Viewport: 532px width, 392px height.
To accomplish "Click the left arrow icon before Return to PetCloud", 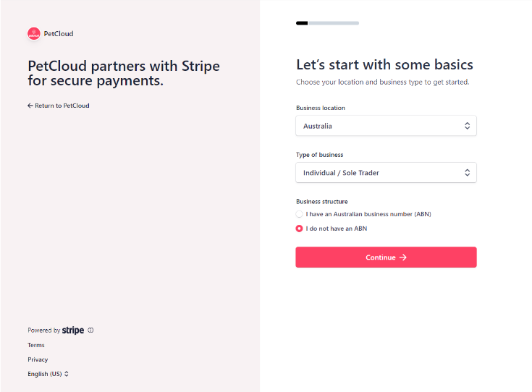I will click(x=30, y=106).
